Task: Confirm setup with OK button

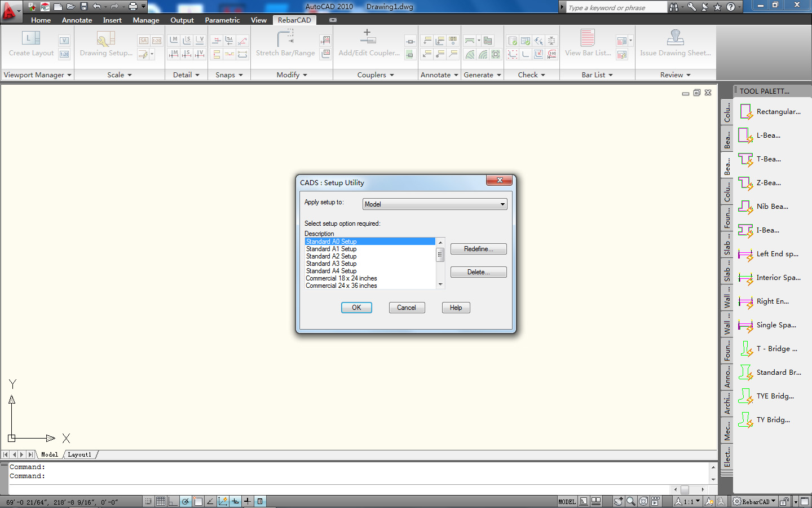Action: coord(356,308)
